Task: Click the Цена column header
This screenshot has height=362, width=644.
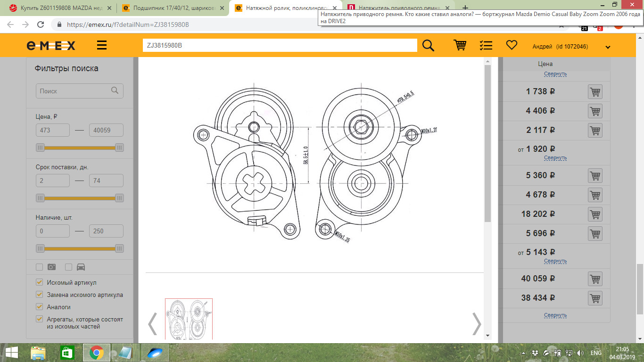Action: click(545, 64)
